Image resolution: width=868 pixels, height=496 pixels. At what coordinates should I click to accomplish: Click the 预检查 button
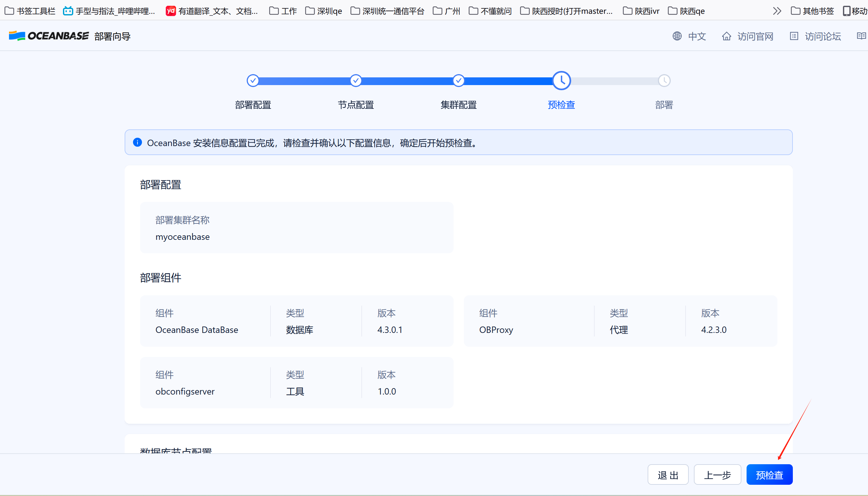click(769, 474)
